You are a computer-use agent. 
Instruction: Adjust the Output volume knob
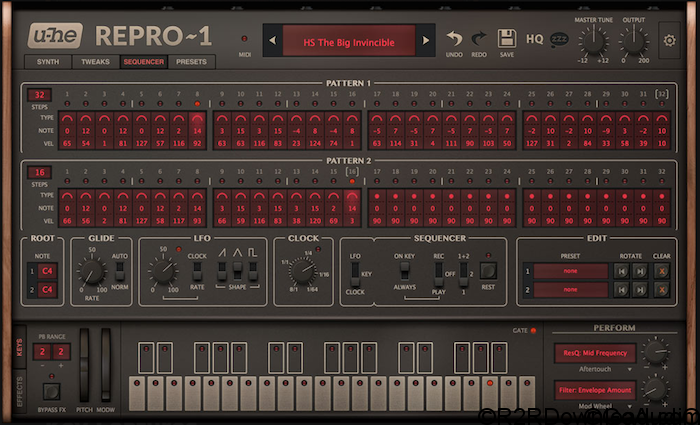click(x=633, y=42)
